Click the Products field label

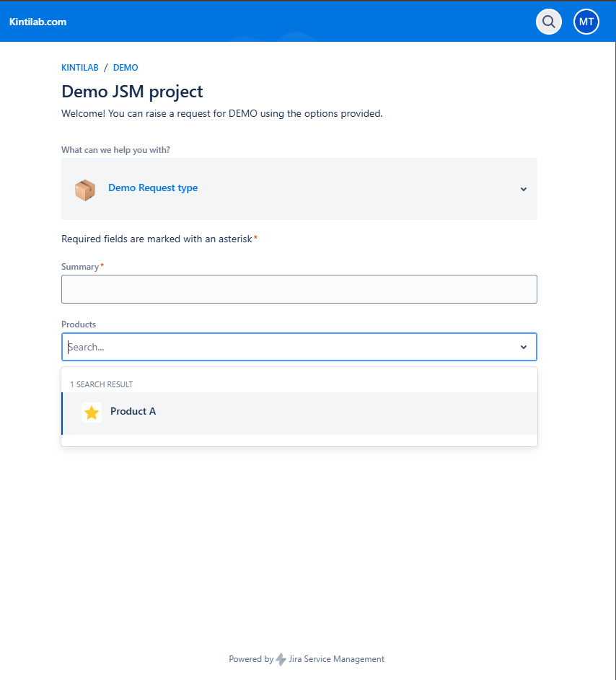79,324
